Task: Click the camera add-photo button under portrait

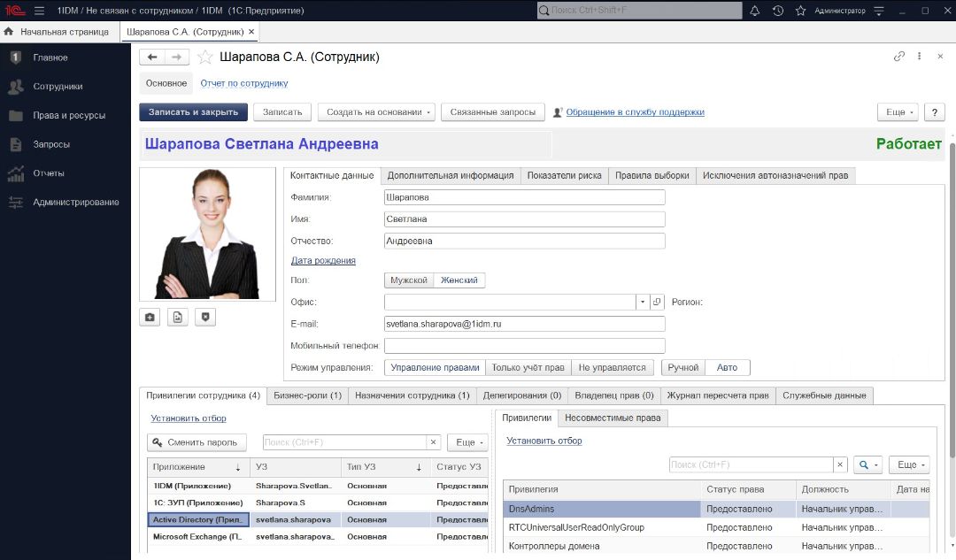Action: point(150,318)
